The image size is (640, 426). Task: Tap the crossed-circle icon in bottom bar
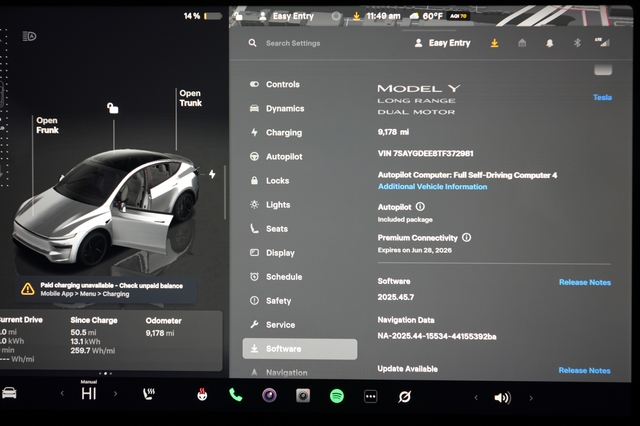[x=404, y=396]
